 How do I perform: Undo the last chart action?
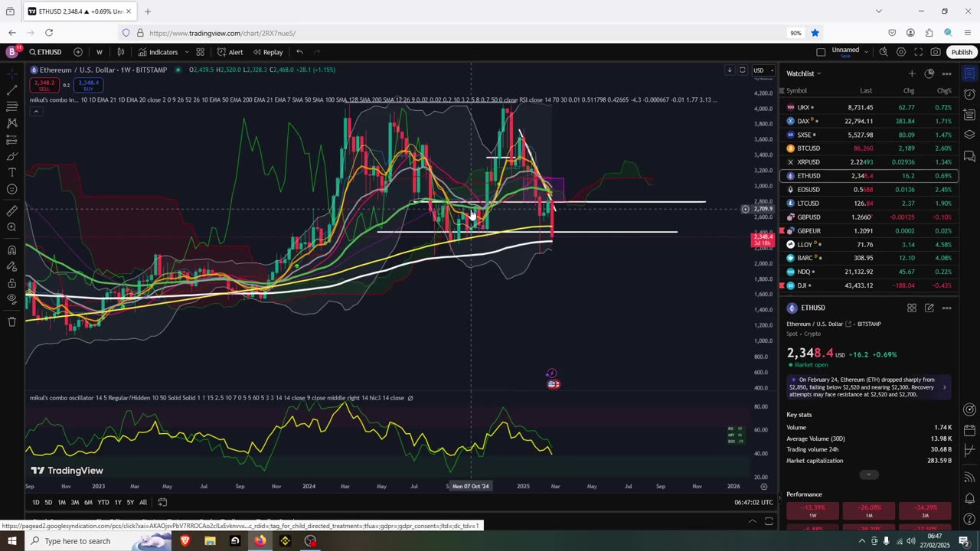(299, 52)
